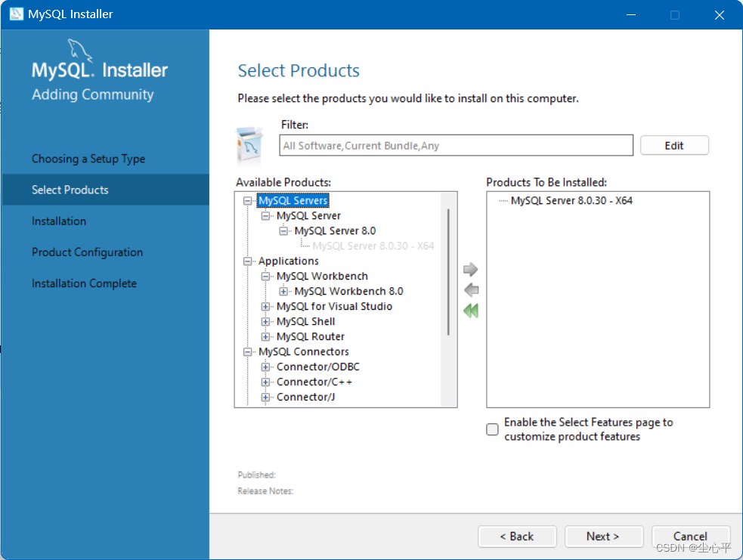Collapse the Applications tree node
Viewport: 743px width, 560px height.
247,261
